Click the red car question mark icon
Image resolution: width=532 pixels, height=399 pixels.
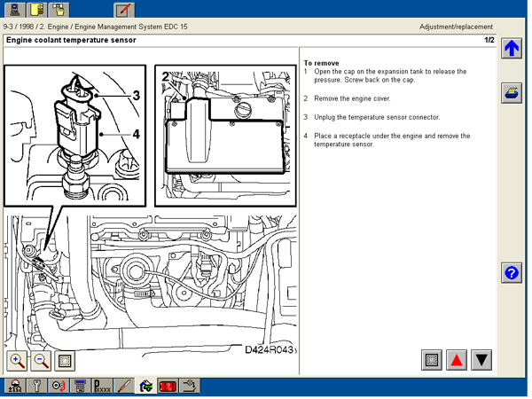(x=168, y=386)
